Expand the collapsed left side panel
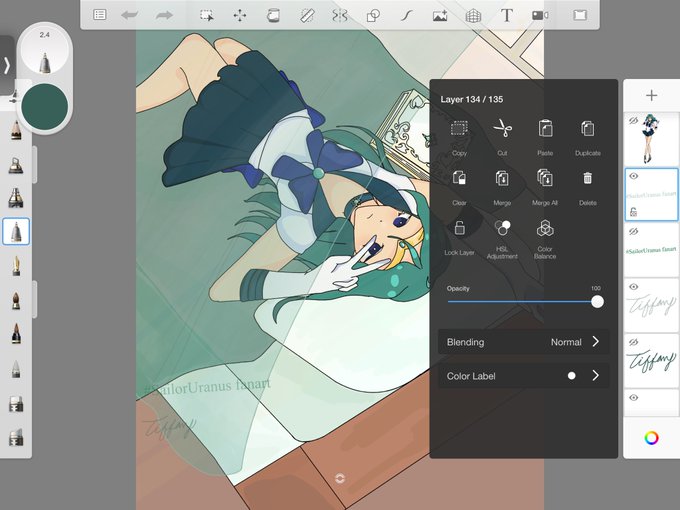 pyautogui.click(x=7, y=65)
